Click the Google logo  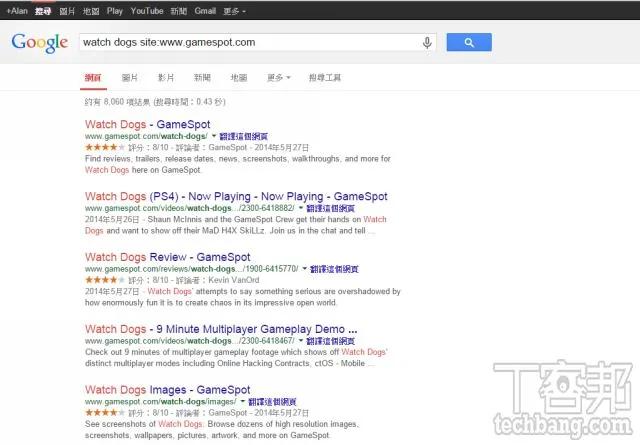pos(40,43)
